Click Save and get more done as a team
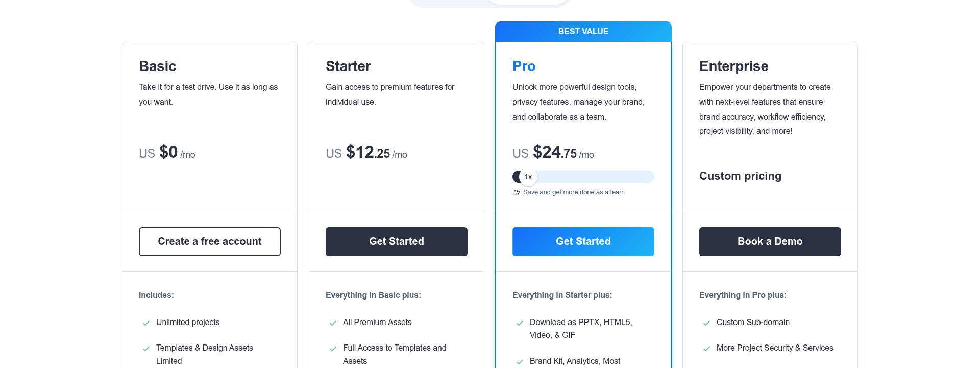This screenshot has height=368, width=980. 574,192
